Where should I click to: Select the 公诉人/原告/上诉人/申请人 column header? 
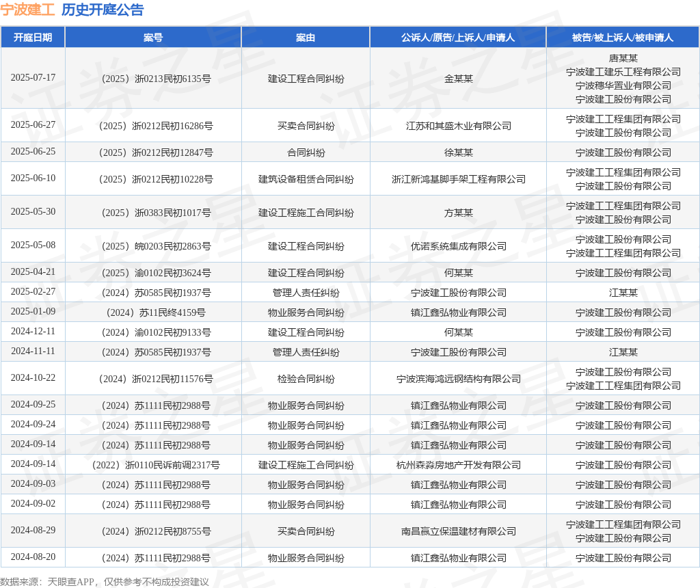tap(458, 38)
